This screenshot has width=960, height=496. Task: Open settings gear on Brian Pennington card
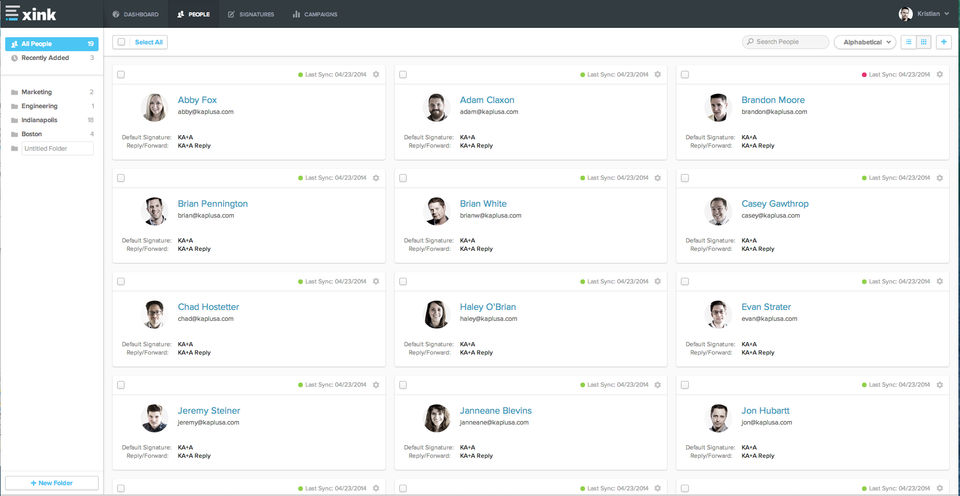click(x=376, y=178)
